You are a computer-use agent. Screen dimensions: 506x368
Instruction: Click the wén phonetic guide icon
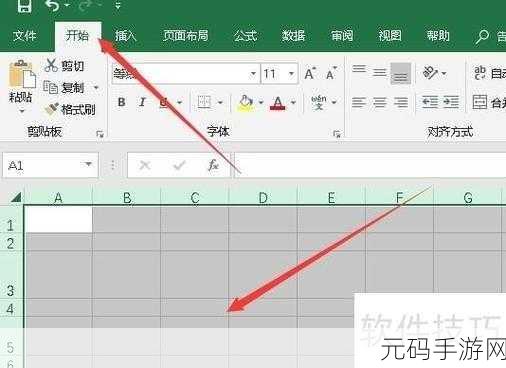coord(319,102)
